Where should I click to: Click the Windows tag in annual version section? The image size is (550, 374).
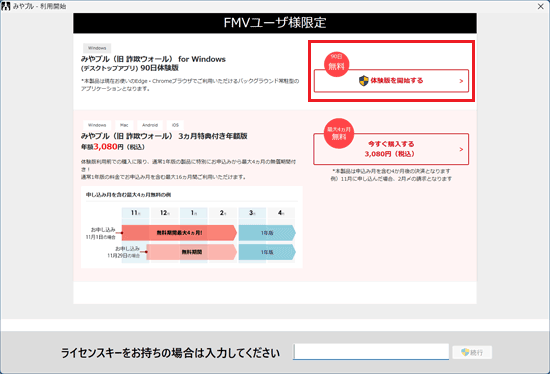point(97,125)
